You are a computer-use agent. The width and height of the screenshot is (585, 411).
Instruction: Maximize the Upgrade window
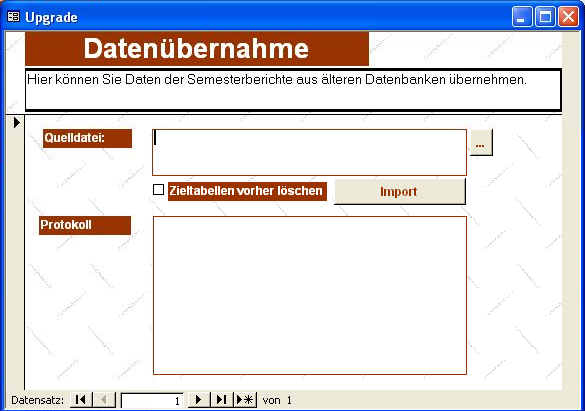[545, 16]
